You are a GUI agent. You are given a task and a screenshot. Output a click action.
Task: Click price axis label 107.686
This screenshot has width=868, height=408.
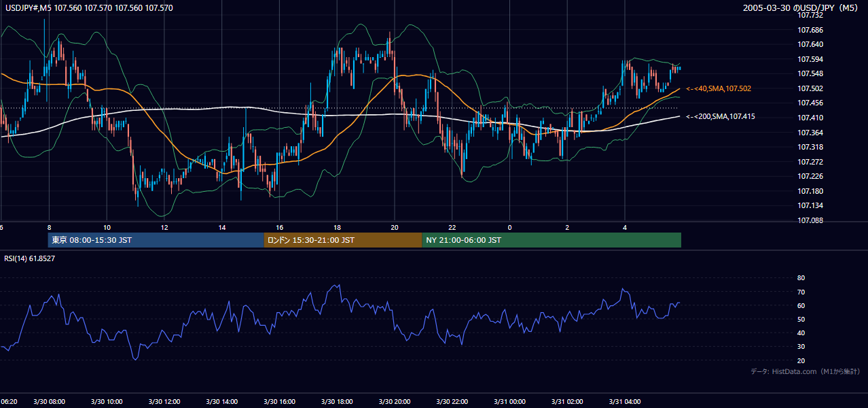click(x=810, y=30)
